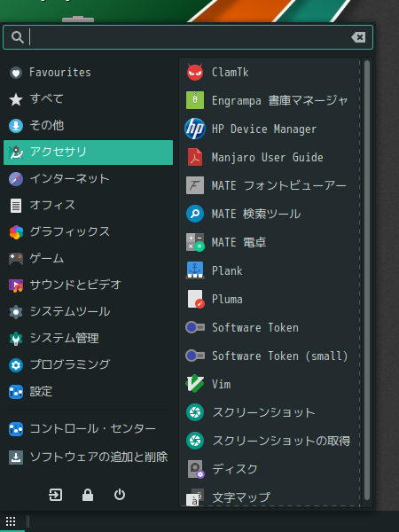Launch MATE フォントビューアー via its F icon
The image size is (399, 532).
point(195,185)
